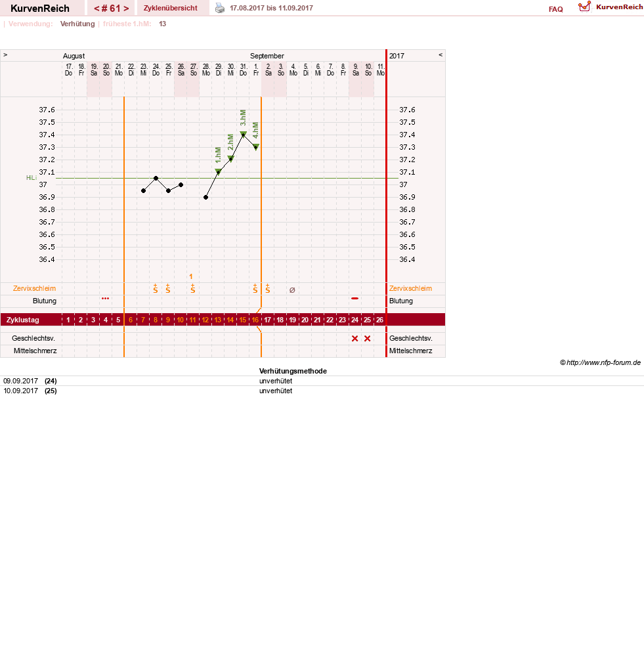
Task: Click the Verhütung usage value
Action: tap(77, 24)
